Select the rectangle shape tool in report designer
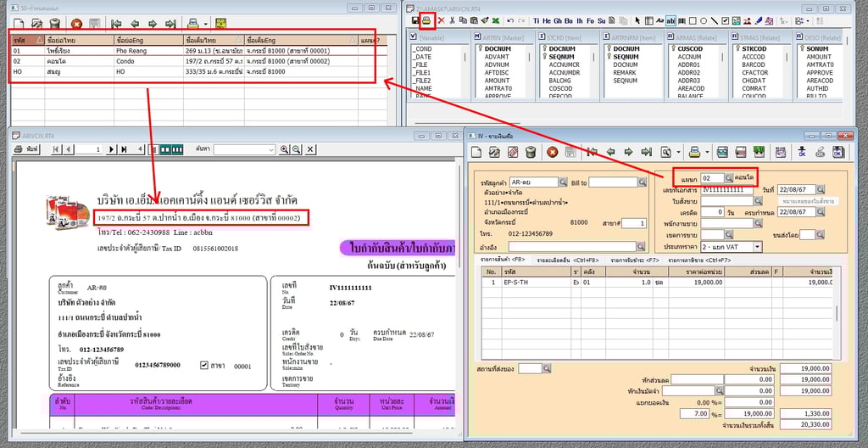The width and height of the screenshot is (868, 448). pyautogui.click(x=693, y=21)
